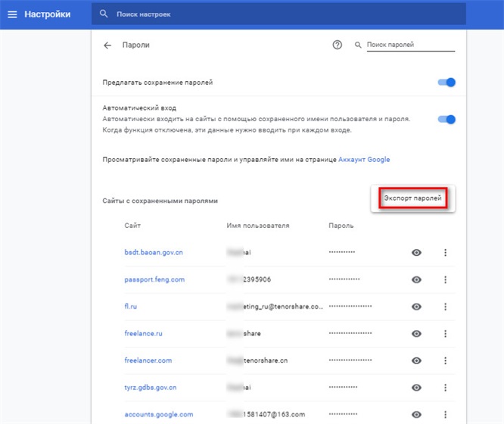Open bsdt.baoan.gov.cn site link
The height and width of the screenshot is (424, 504).
point(154,253)
